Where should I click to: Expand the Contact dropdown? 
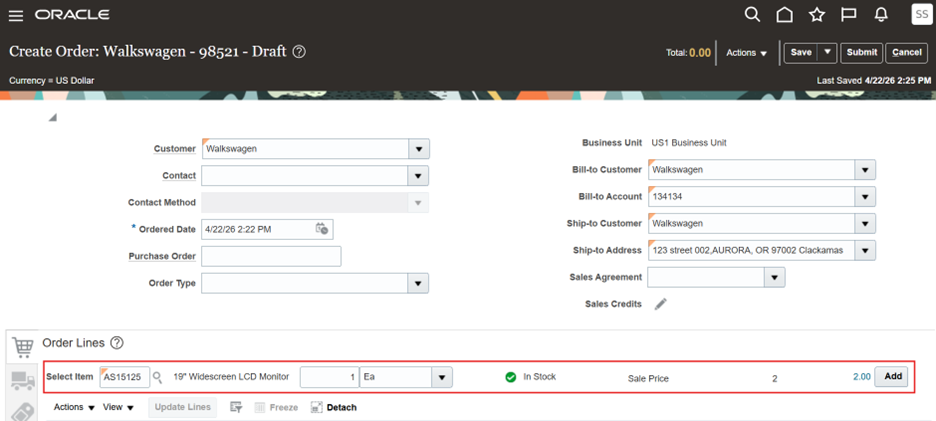point(419,176)
